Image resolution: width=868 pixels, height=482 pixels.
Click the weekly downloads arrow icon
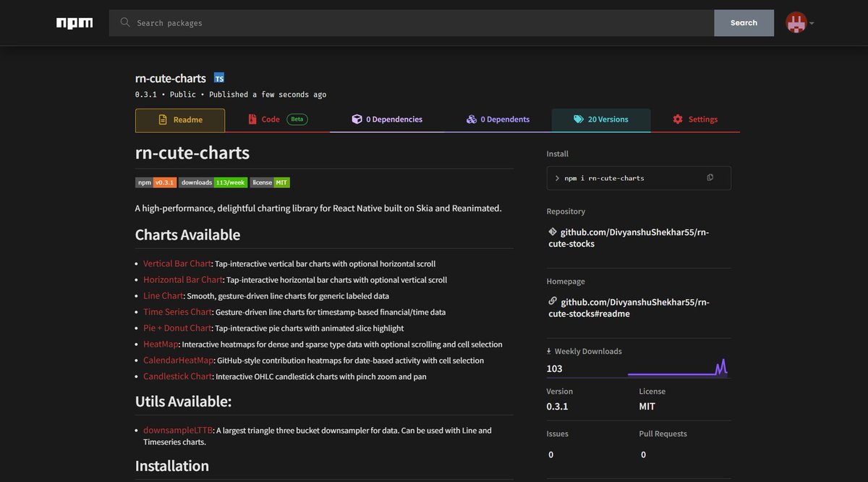tap(549, 351)
